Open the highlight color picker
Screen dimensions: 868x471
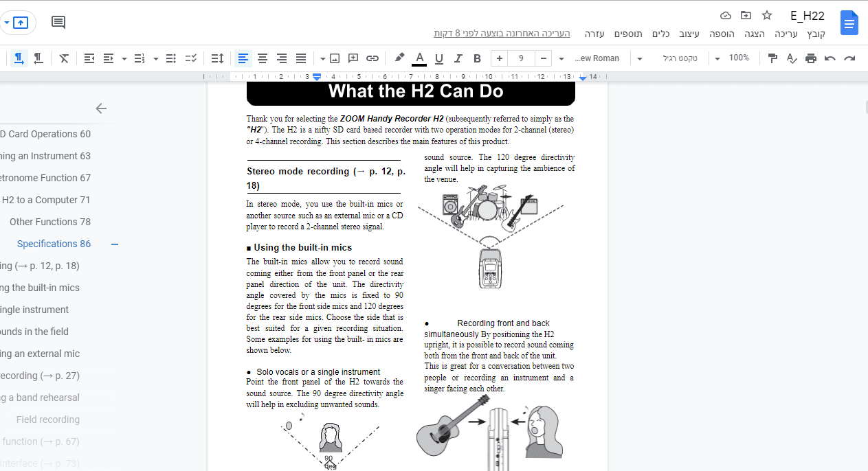coord(399,58)
